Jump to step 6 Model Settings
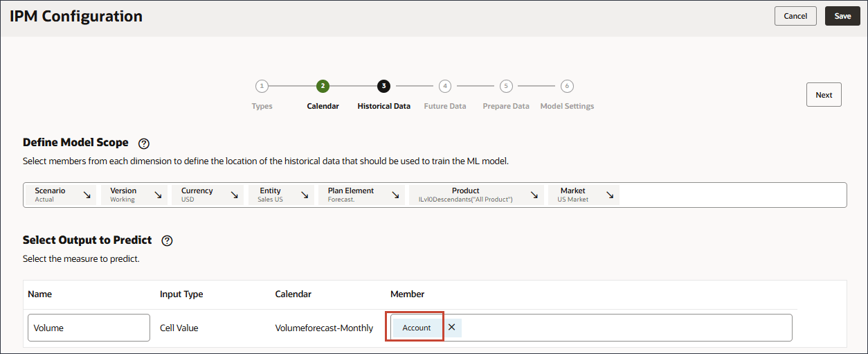The height and width of the screenshot is (354, 868). tap(567, 87)
